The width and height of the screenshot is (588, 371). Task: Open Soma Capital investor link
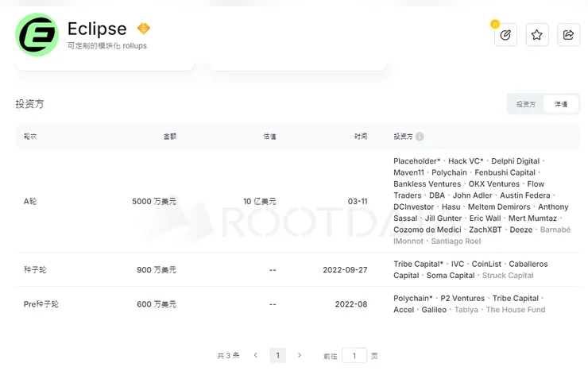click(x=451, y=276)
